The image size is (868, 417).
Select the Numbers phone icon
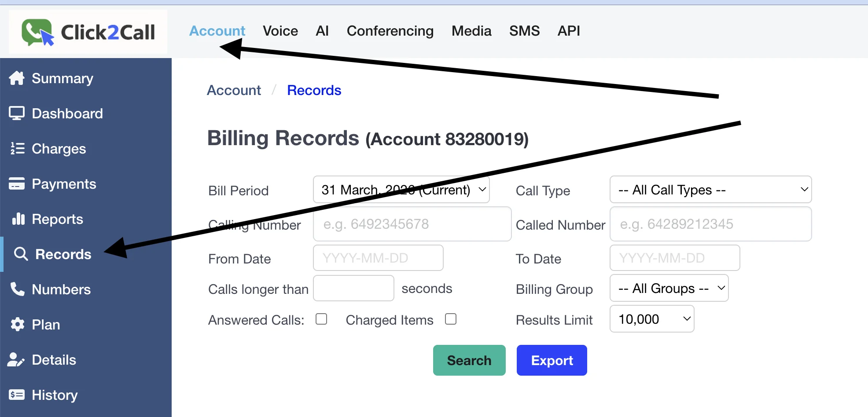pos(17,289)
